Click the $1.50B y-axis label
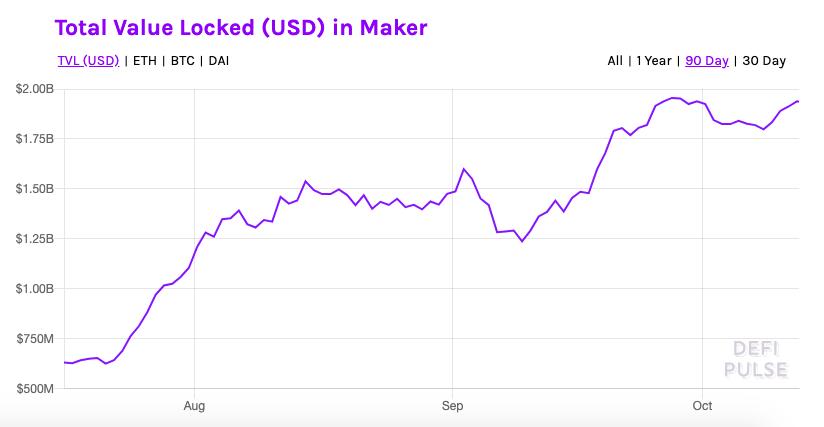Viewport: 824px width, 427px height. (35, 189)
